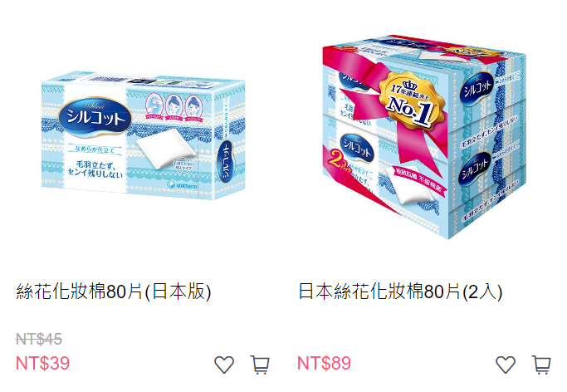
Task: Open the 2-pack Silcot box product image
Action: (x=424, y=137)
